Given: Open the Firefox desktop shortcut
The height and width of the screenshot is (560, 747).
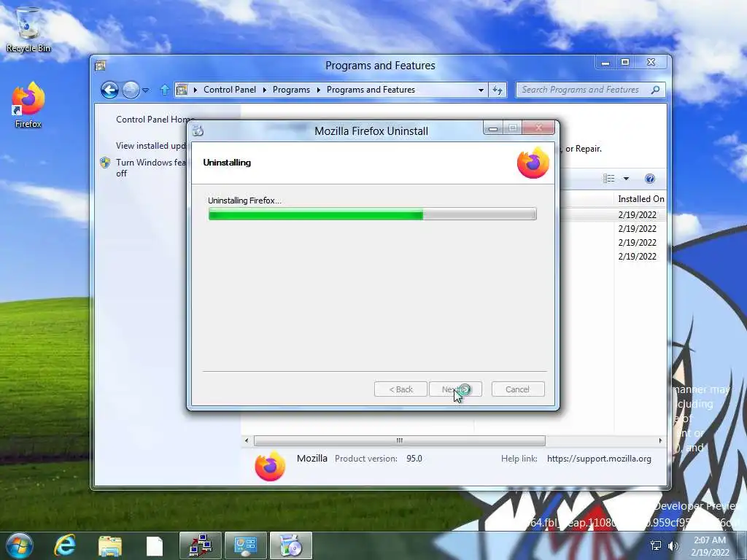Looking at the screenshot, I should (28, 105).
